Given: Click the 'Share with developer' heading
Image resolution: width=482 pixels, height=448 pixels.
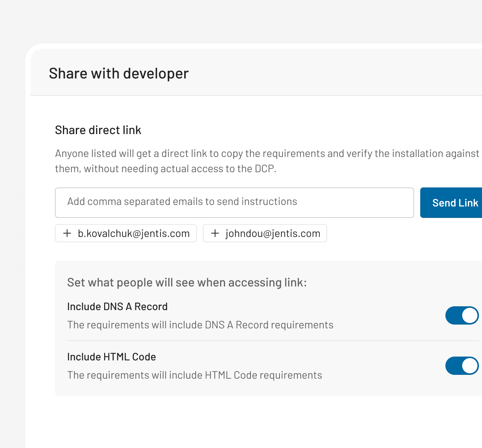Looking at the screenshot, I should point(119,74).
